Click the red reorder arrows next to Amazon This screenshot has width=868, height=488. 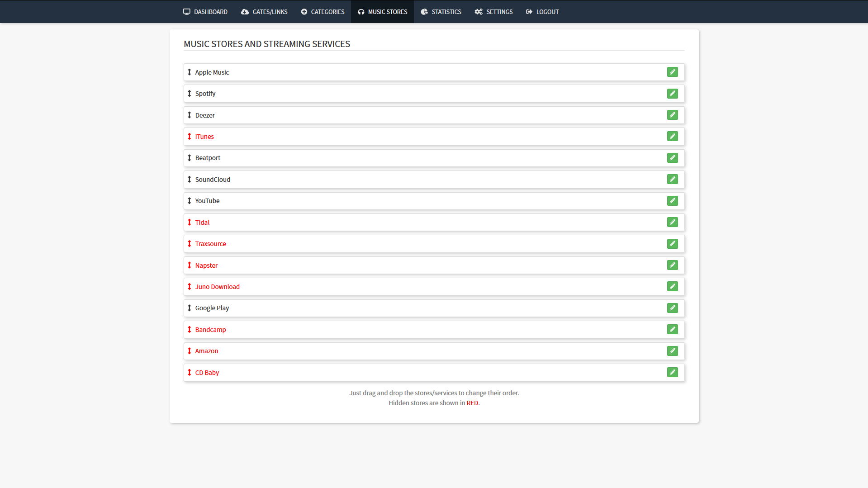click(x=189, y=351)
